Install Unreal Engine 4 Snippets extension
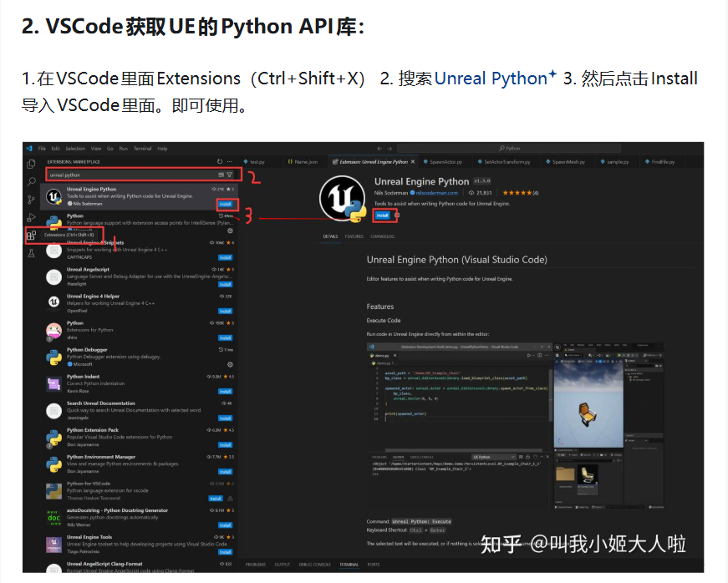Image resolution: width=728 pixels, height=583 pixels. [226, 257]
